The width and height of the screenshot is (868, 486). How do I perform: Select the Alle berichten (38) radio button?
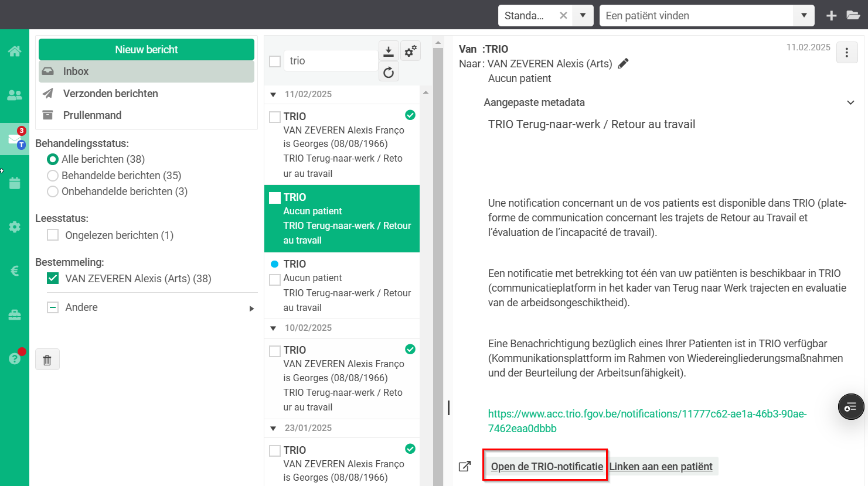coord(53,159)
